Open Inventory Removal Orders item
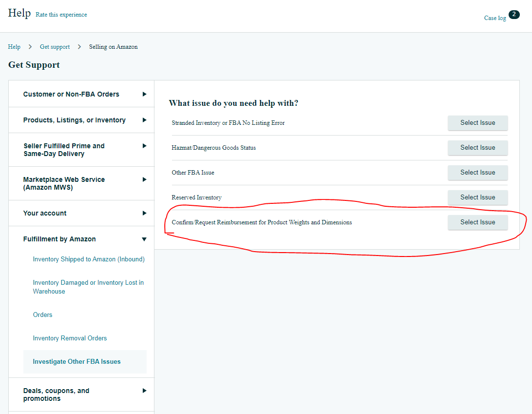 [x=70, y=338]
